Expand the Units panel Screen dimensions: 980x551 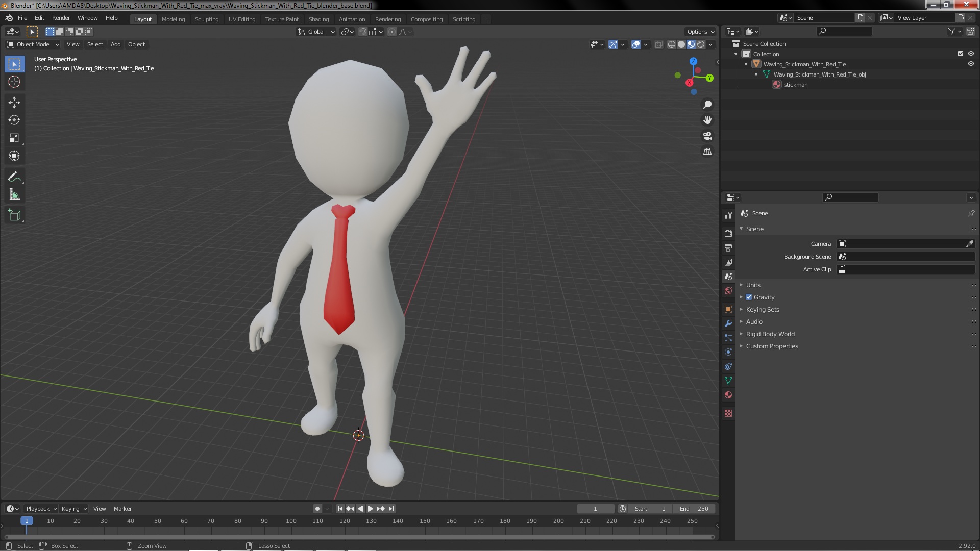pyautogui.click(x=753, y=285)
